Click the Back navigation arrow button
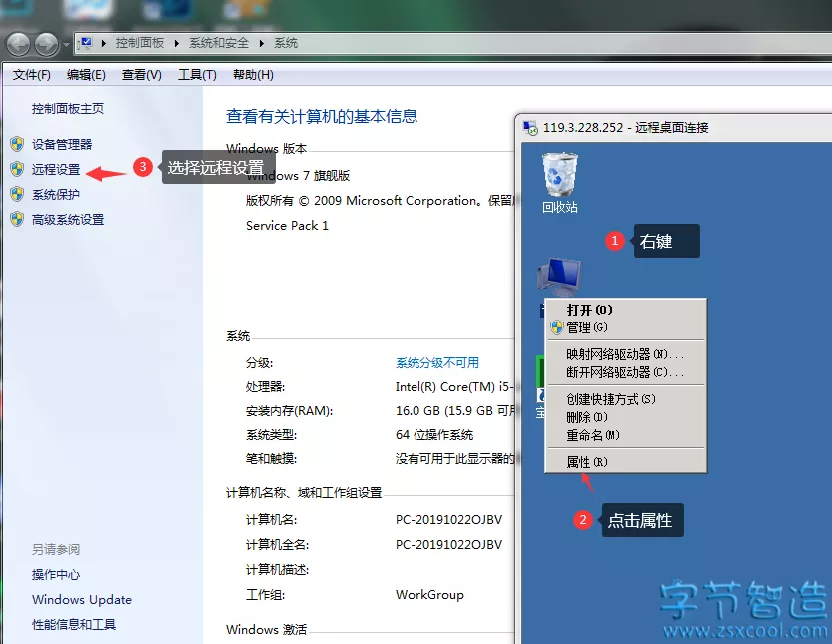Screen dimensions: 832x644 point(19,44)
